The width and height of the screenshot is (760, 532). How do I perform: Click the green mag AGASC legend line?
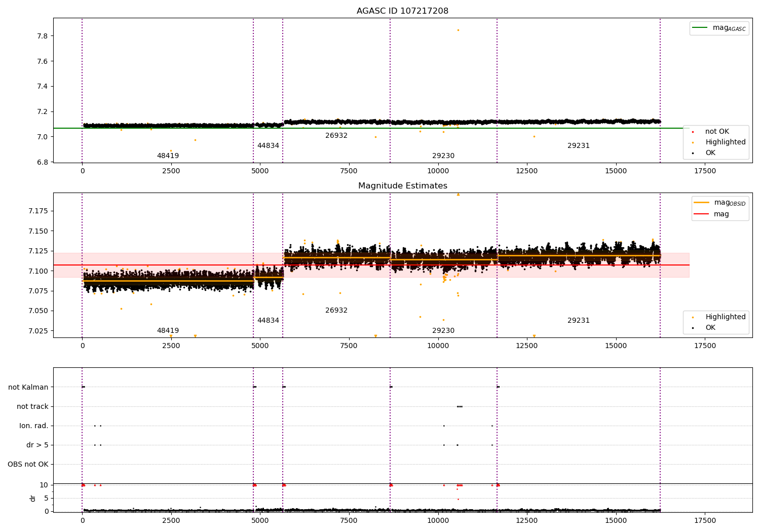click(x=700, y=28)
